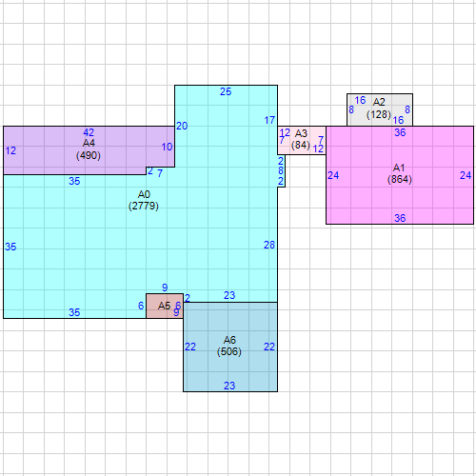The height and width of the screenshot is (476, 476).
Task: Click the 8 dimension on A2's left edge
Action: pos(351,109)
